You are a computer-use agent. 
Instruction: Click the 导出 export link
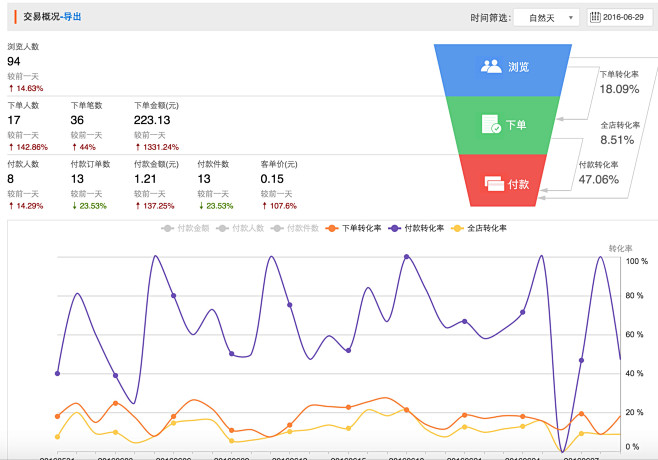pos(72,17)
